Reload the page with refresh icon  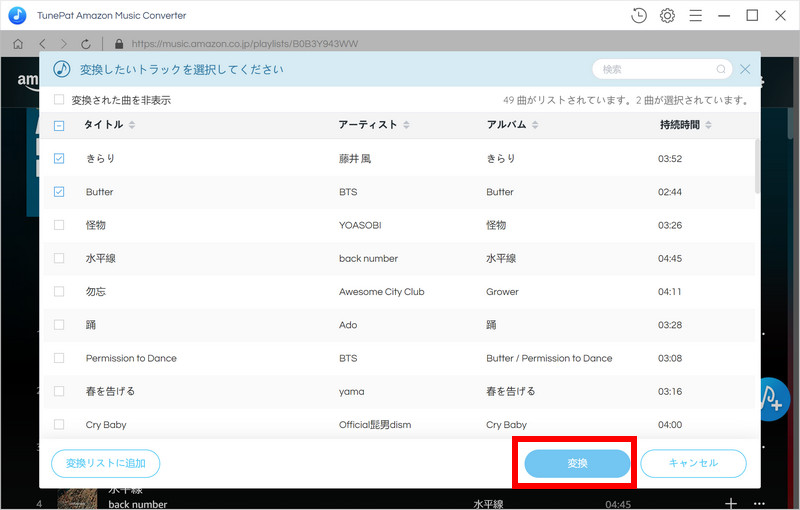pos(86,44)
